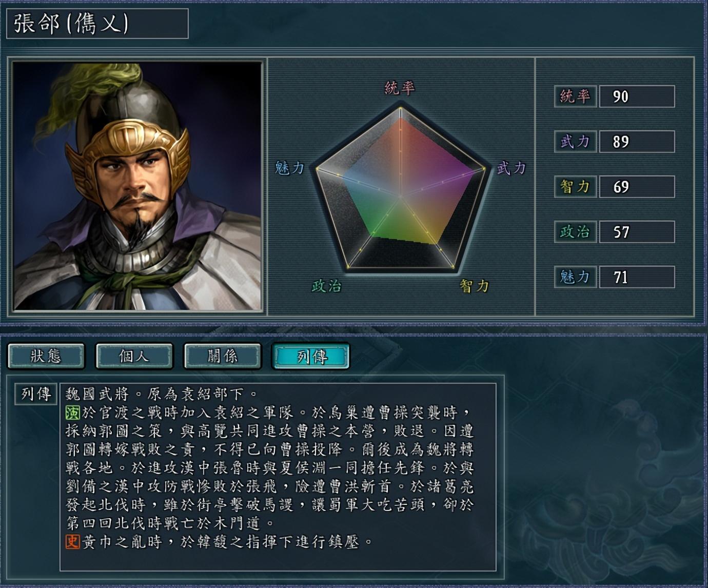Click Zhang He's portrait image

[x=137, y=186]
